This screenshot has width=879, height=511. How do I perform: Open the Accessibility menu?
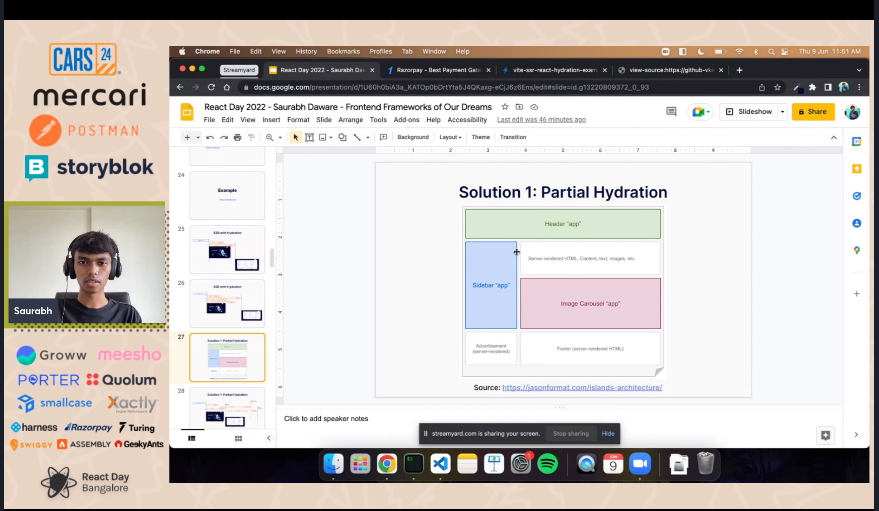point(467,120)
